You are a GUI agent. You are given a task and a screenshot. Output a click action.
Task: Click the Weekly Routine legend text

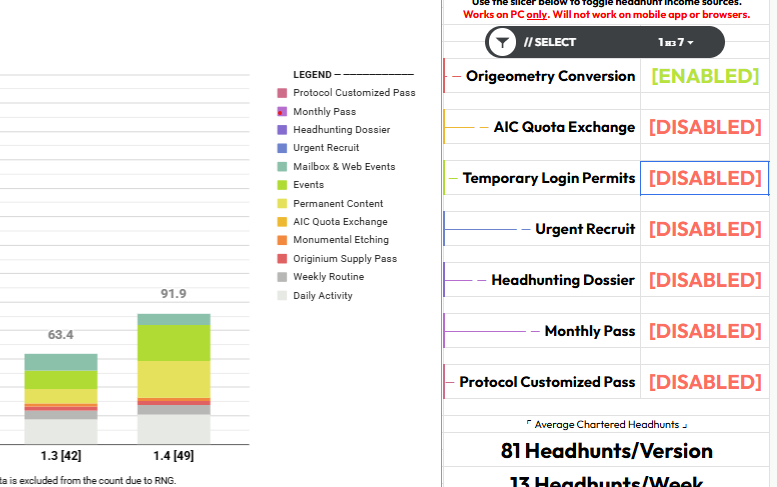329,276
